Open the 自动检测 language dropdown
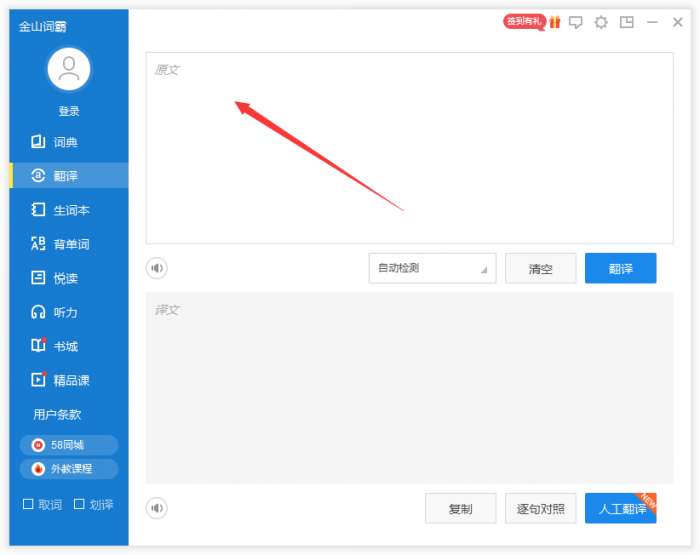This screenshot has height=555, width=700. [432, 268]
